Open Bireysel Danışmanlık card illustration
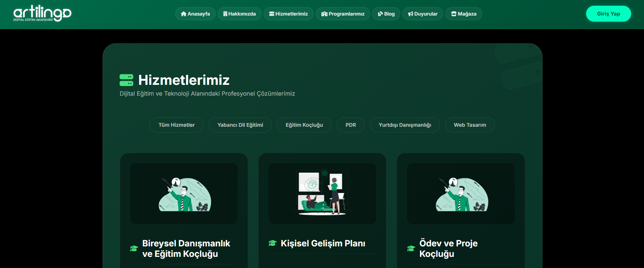This screenshot has height=268, width=644. pyautogui.click(x=184, y=194)
